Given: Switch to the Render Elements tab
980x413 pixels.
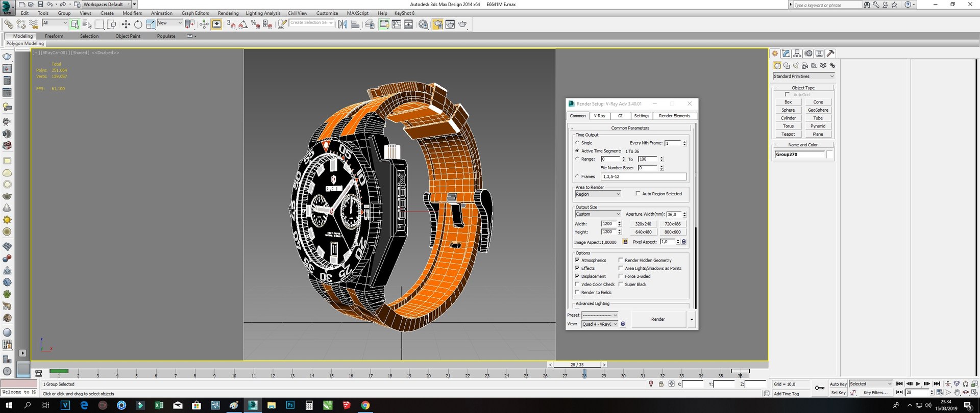Looking at the screenshot, I should click(674, 116).
